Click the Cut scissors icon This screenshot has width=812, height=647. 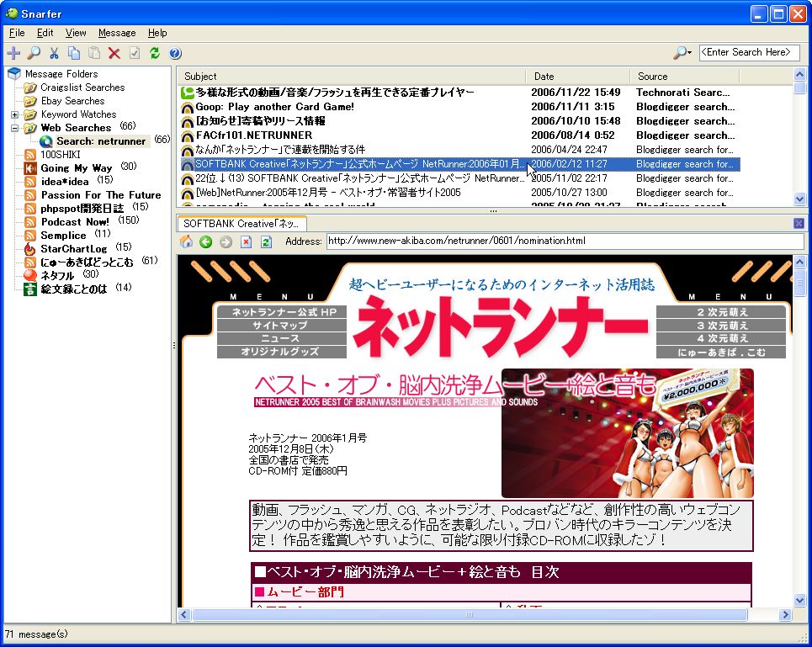[54, 53]
